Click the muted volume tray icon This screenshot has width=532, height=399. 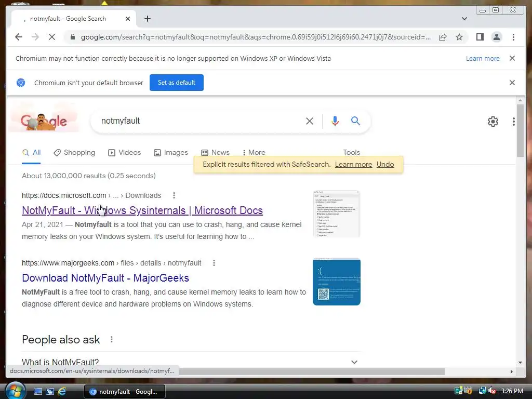click(x=492, y=391)
